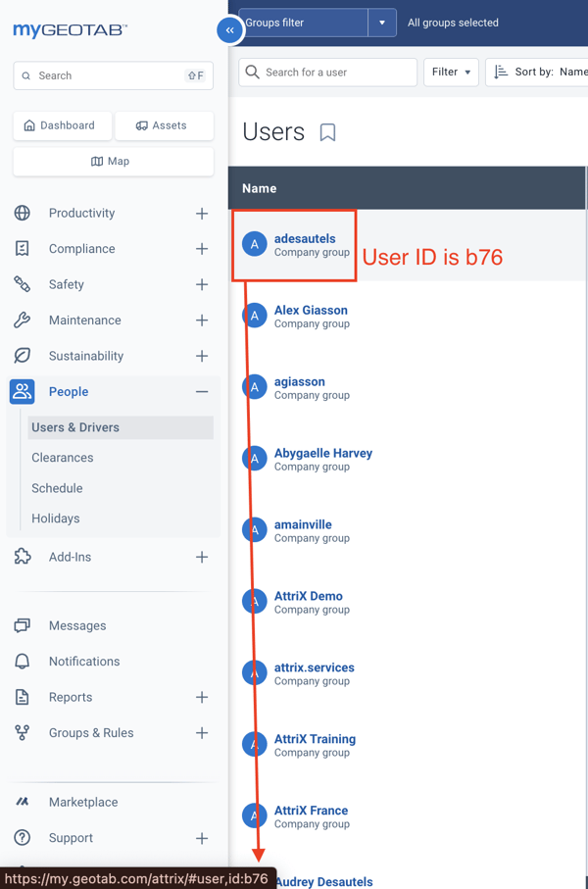
Task: Open user Alex Giasson
Action: (x=311, y=310)
